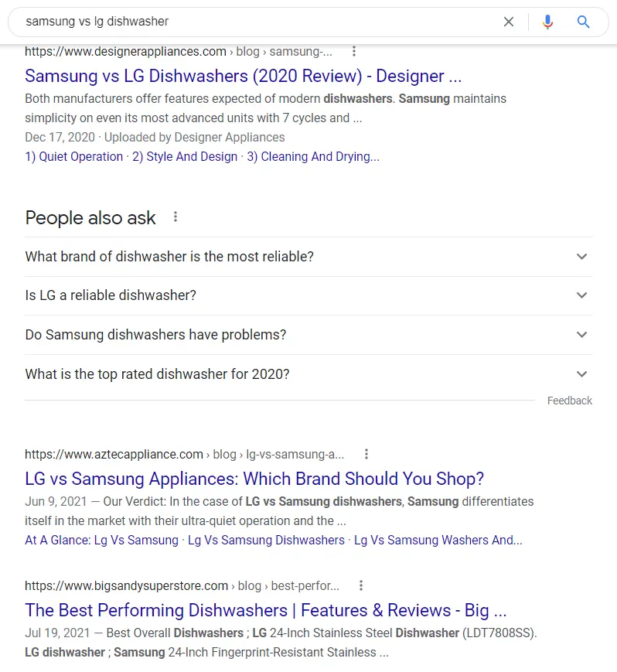Jump to '3) Cleaning And Drying...' section link
The width and height of the screenshot is (617, 672).
tap(313, 157)
